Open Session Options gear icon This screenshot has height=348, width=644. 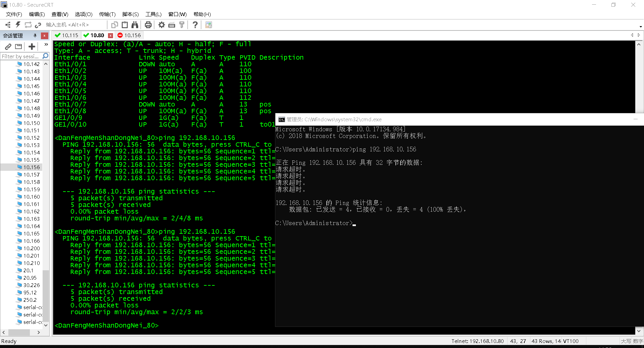click(x=162, y=25)
